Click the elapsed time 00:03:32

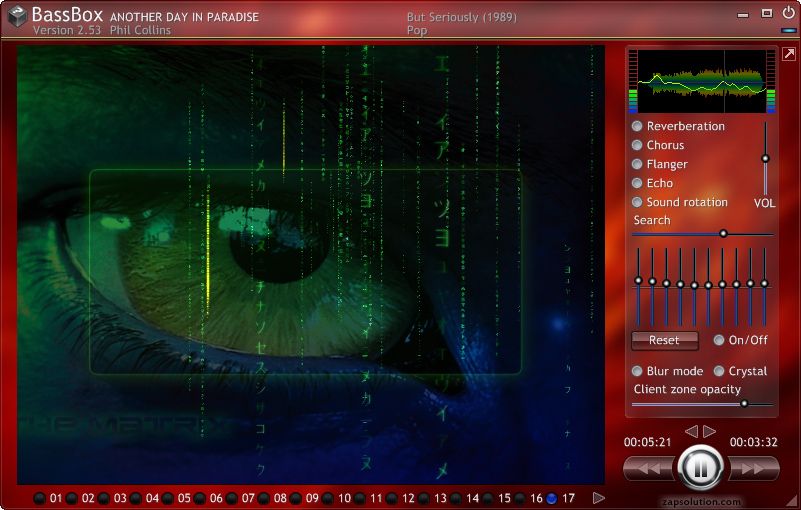tap(753, 442)
